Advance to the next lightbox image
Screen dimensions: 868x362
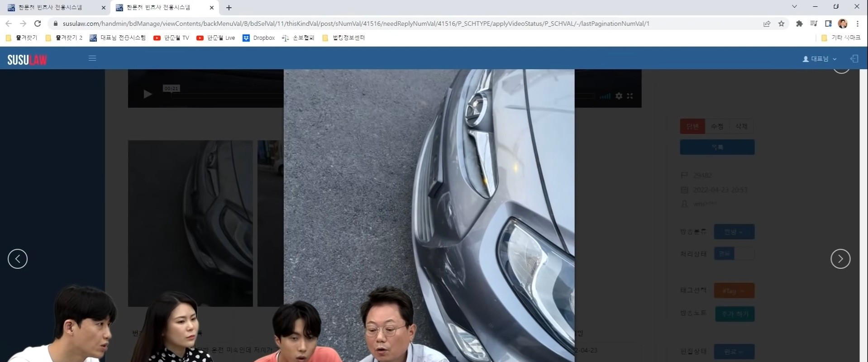[840, 259]
